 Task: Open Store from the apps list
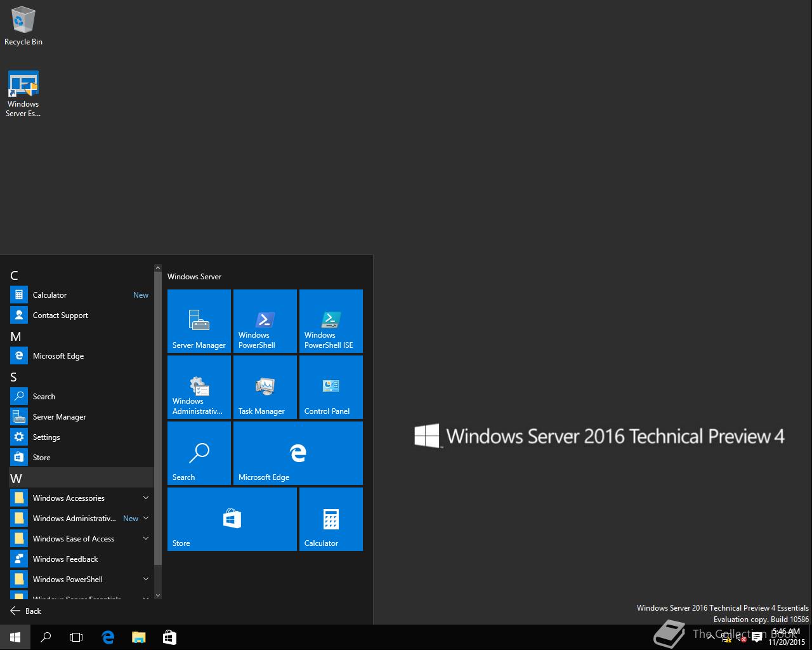[x=81, y=458]
